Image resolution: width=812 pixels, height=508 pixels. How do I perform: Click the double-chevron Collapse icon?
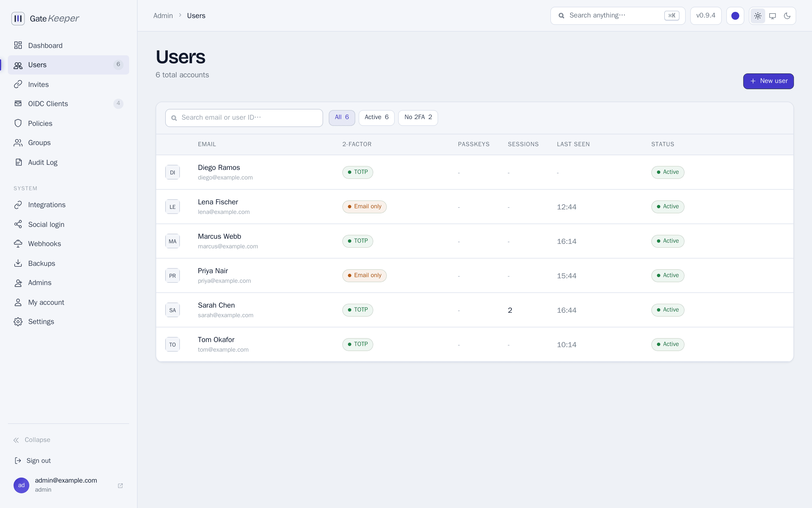(16, 440)
